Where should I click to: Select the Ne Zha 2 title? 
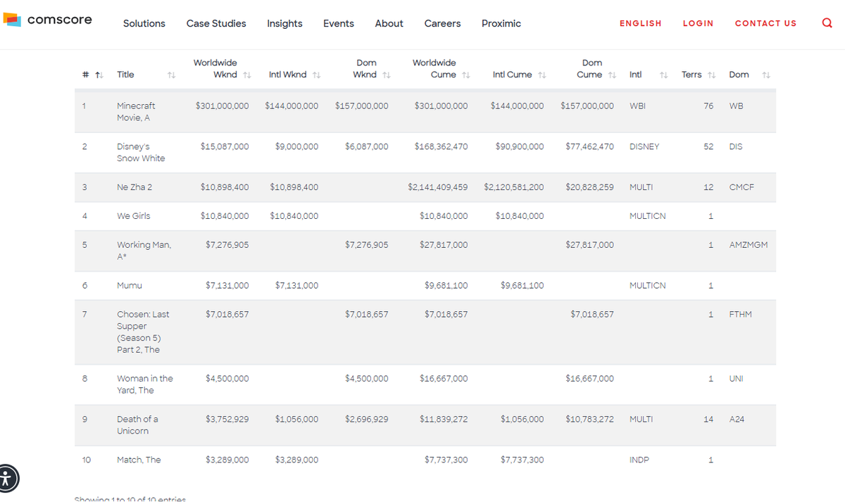[134, 187]
